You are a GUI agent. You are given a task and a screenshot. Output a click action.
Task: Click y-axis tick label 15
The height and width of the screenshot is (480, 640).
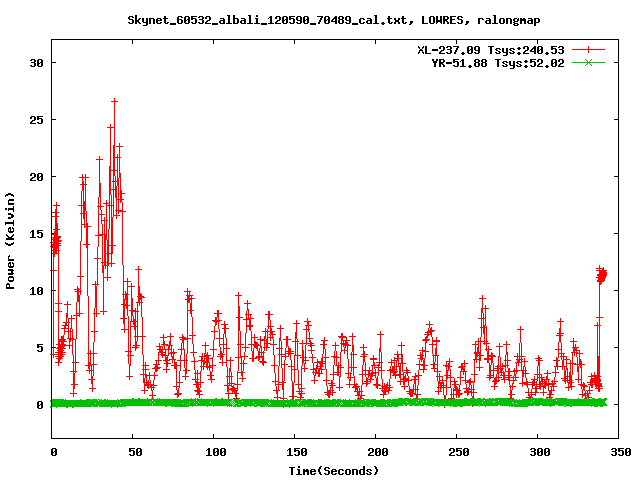36,234
